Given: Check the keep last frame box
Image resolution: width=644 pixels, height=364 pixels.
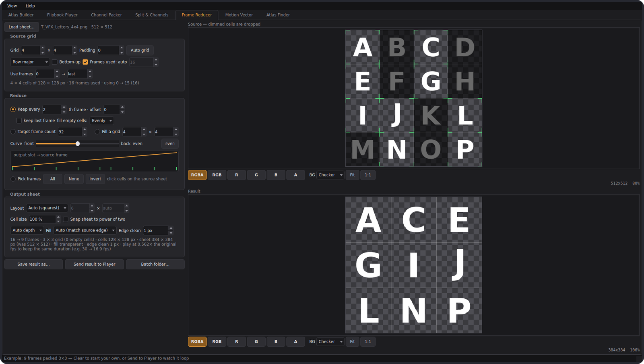Looking at the screenshot, I should coord(19,121).
